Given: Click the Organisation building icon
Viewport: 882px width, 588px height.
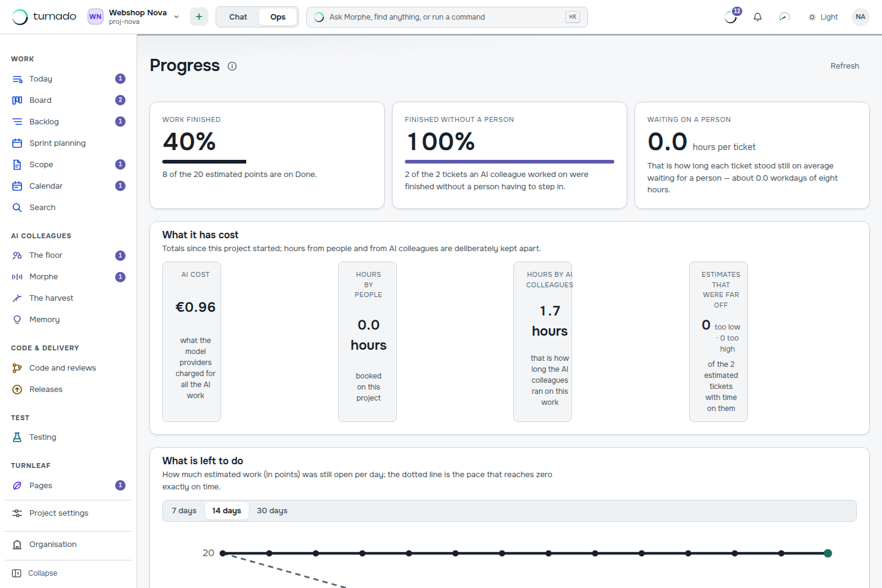Looking at the screenshot, I should (17, 545).
